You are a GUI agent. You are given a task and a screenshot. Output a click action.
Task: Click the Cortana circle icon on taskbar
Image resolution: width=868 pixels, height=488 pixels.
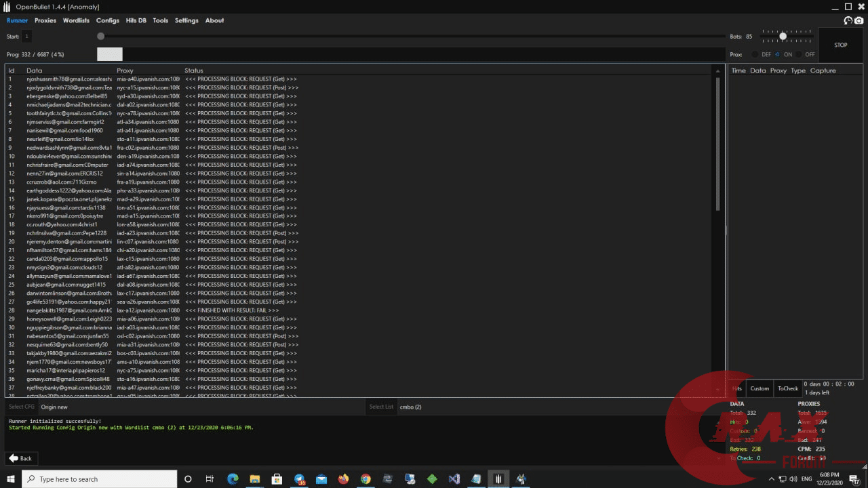tap(189, 479)
